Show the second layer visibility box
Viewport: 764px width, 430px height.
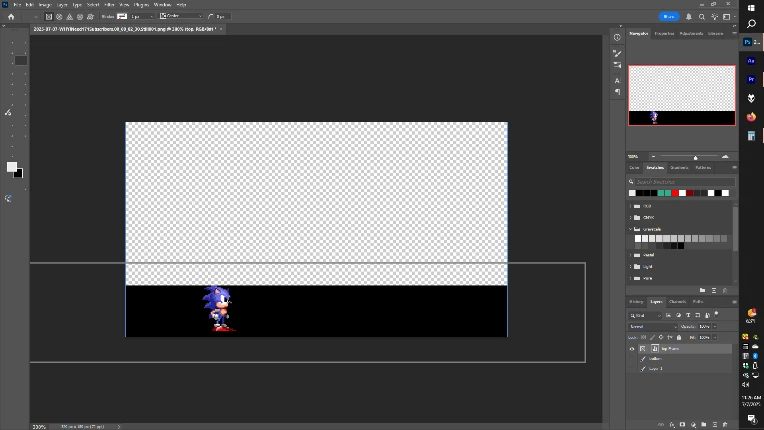[632, 359]
